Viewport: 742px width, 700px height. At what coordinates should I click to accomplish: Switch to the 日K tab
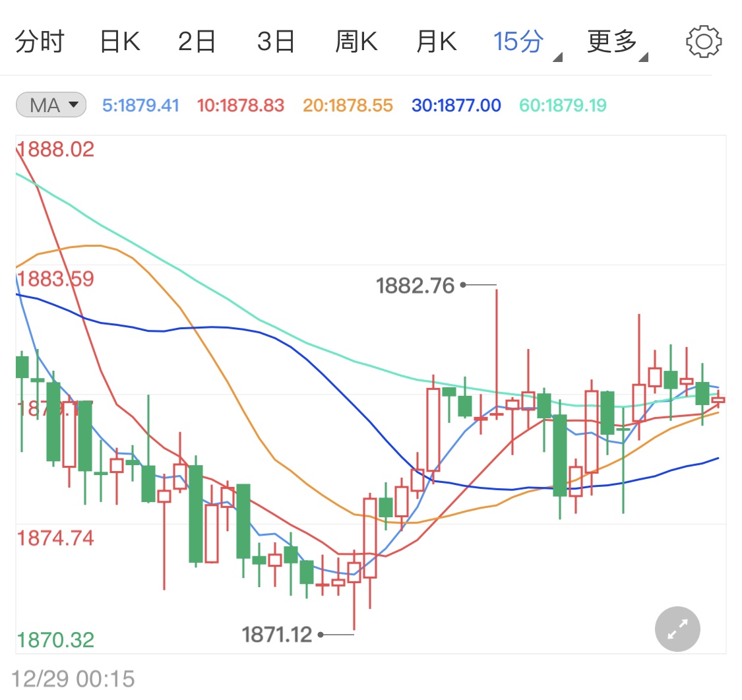coord(120,41)
